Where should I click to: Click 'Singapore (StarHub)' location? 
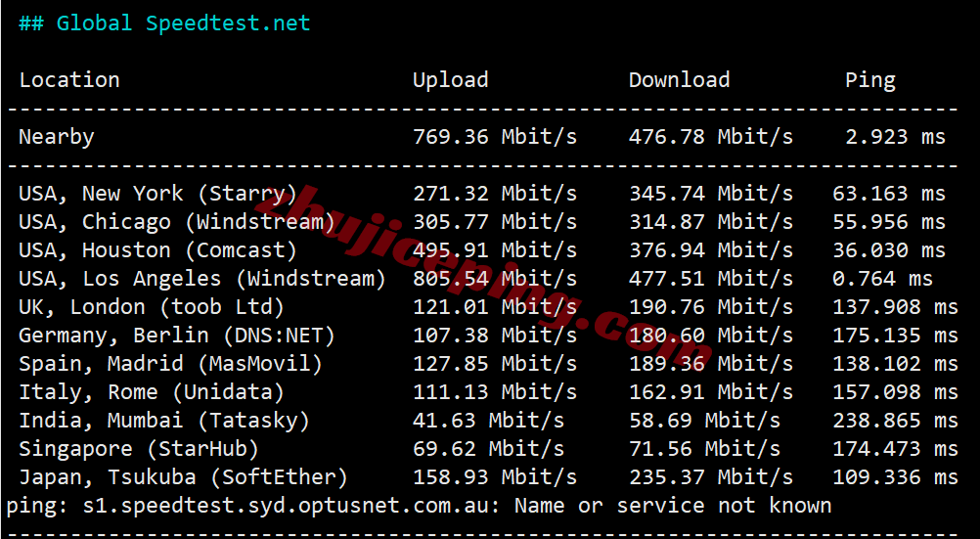tap(139, 449)
